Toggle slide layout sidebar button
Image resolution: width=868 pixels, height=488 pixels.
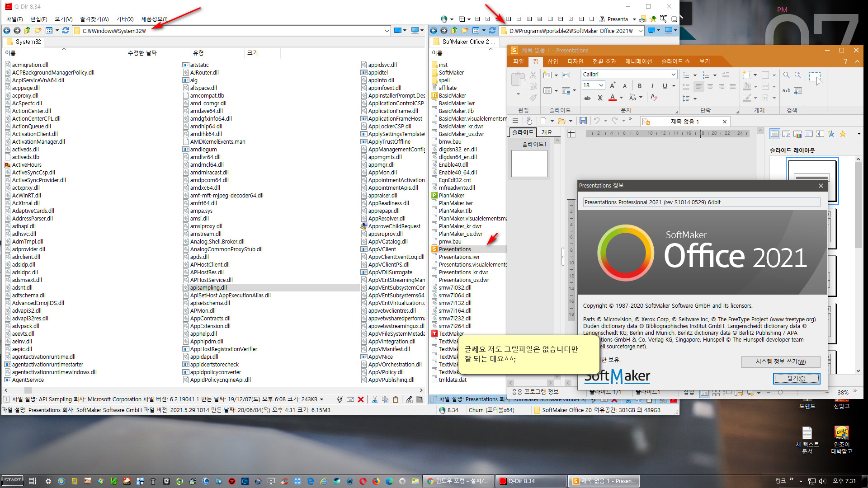coord(775,134)
